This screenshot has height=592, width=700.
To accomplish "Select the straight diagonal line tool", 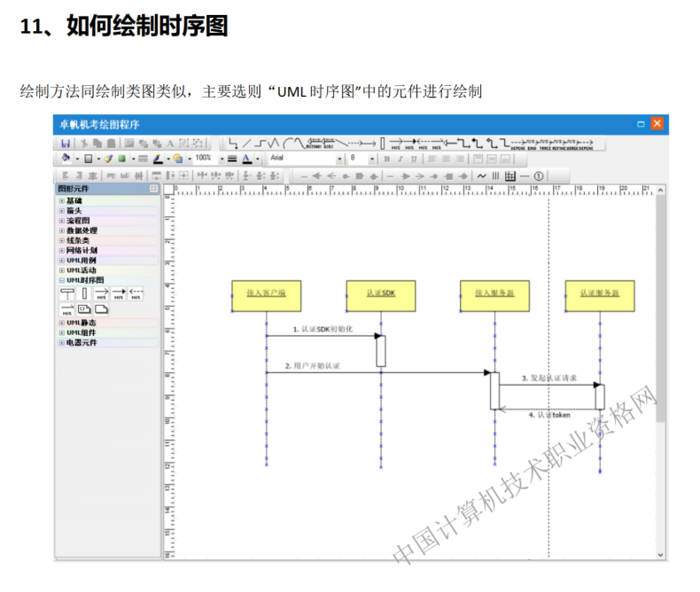I will (x=247, y=144).
